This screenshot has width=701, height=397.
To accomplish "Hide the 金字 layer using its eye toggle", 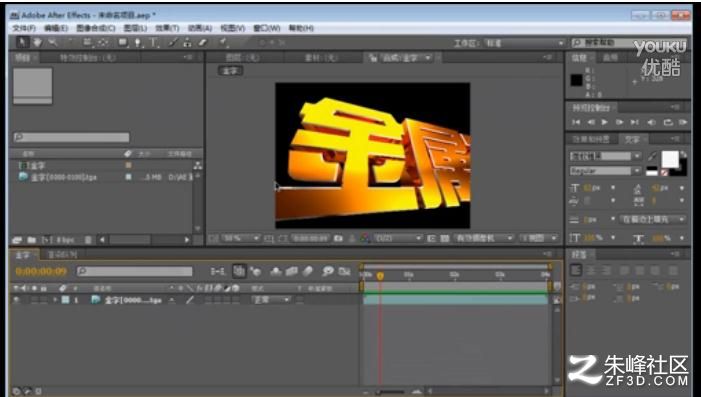I will pyautogui.click(x=17, y=300).
